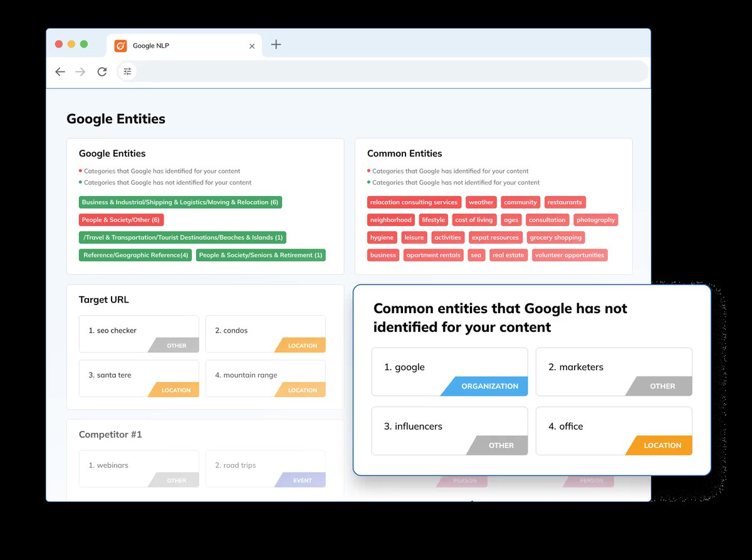Viewport: 752px width, 560px height.
Task: Click the apartment rentals tag
Action: click(434, 255)
